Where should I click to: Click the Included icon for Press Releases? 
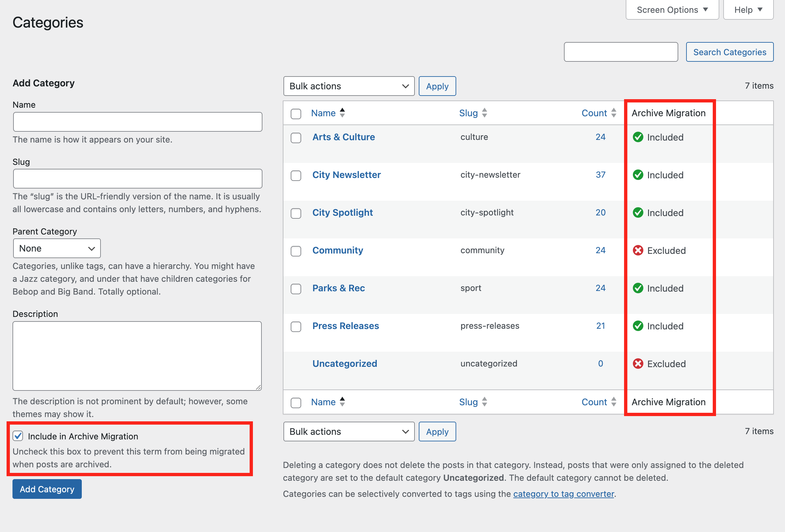coord(638,326)
